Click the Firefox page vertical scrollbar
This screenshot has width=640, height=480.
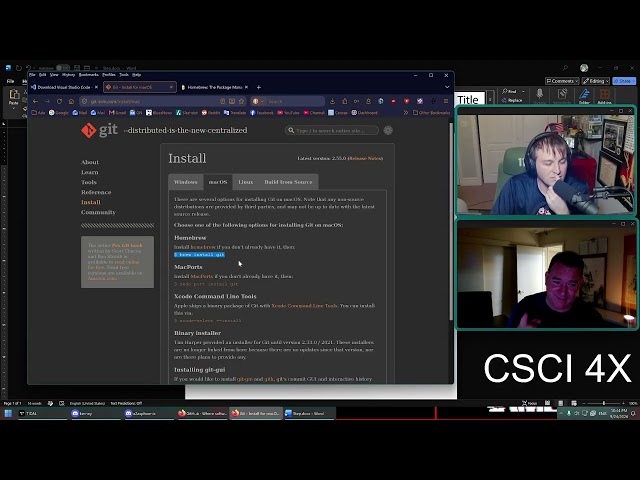(x=451, y=220)
